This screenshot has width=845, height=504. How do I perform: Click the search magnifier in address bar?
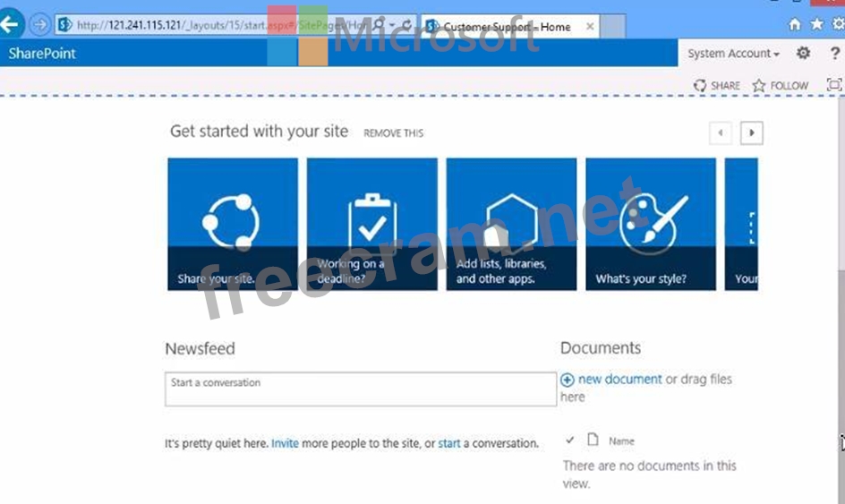[379, 25]
